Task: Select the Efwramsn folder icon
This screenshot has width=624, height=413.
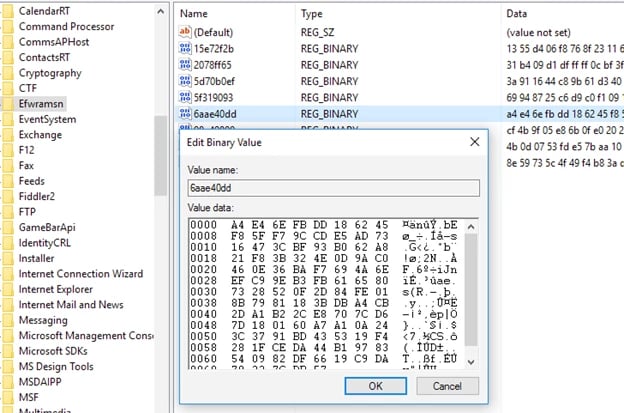Action: (8, 101)
